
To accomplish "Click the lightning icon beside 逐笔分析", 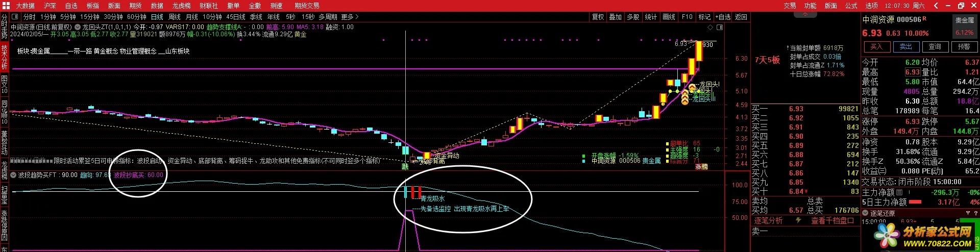I will click(799, 220).
